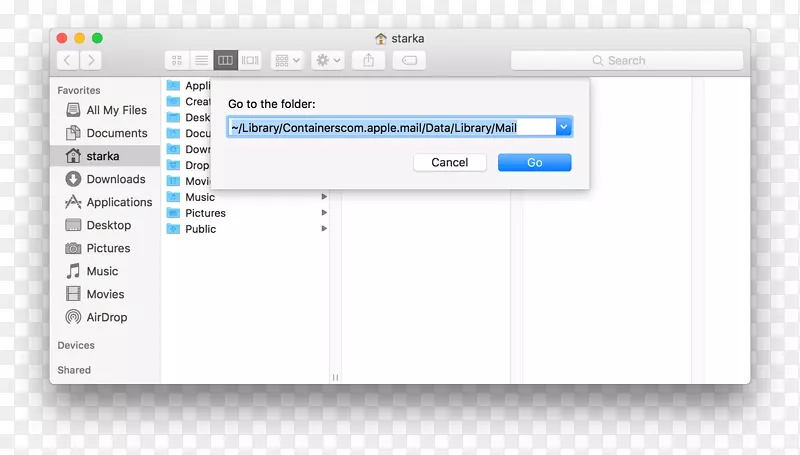Expand the Music folder disclosure arrow
Screen dimensions: 800x455
323,197
